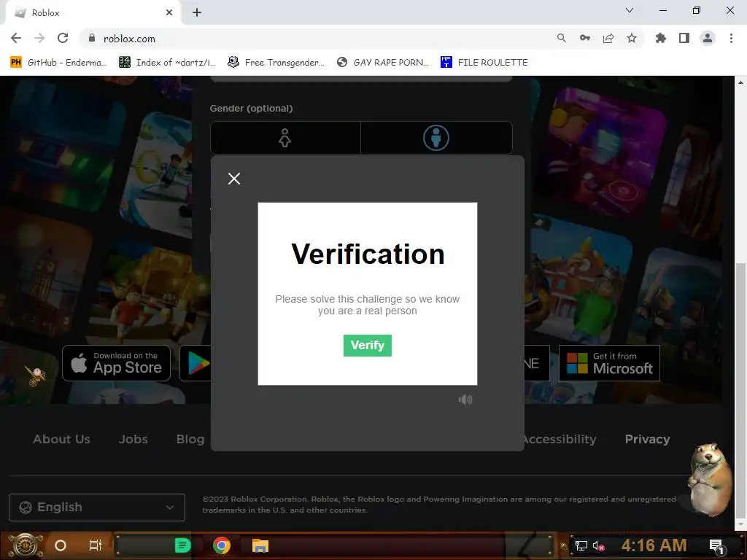Go forward with the browser forward arrow
Viewport: 747px width, 560px height.
(39, 39)
